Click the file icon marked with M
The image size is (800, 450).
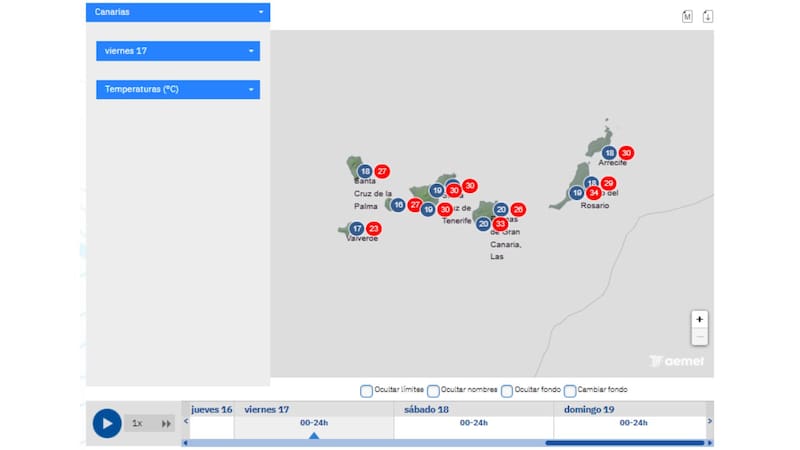click(x=687, y=16)
